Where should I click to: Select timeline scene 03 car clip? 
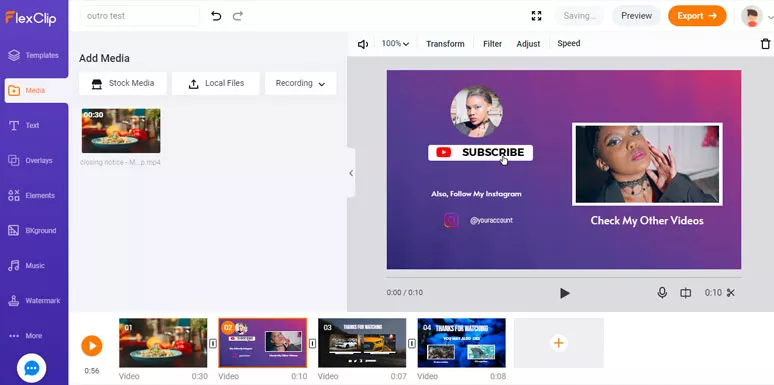point(362,343)
